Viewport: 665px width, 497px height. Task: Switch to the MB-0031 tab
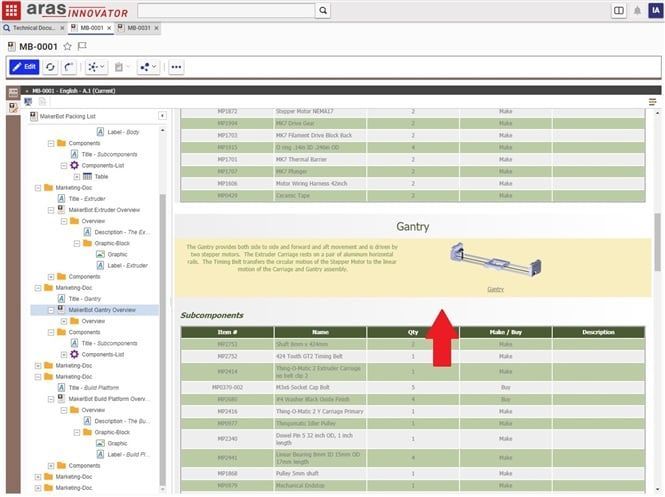pyautogui.click(x=138, y=28)
